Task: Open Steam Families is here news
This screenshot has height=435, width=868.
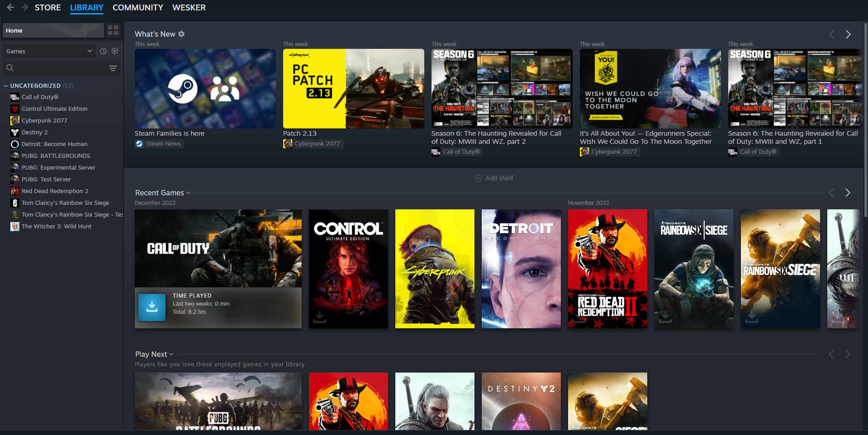Action: [x=170, y=133]
